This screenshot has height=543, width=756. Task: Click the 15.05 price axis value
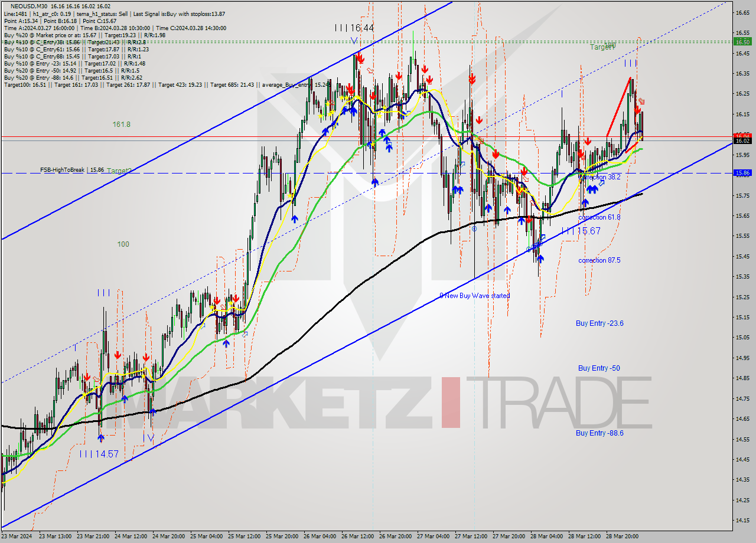click(742, 338)
